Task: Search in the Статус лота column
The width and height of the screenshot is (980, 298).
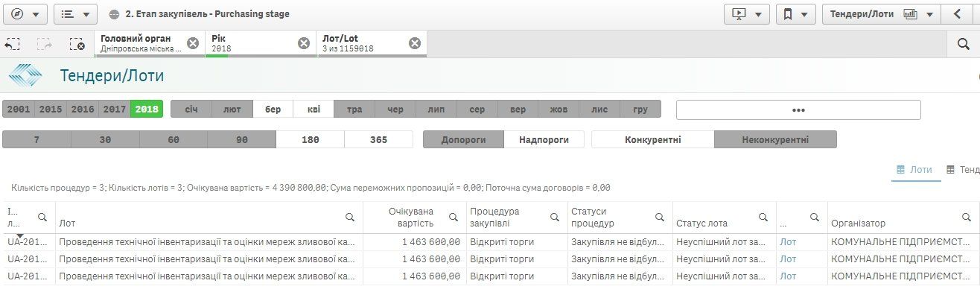Action: tap(763, 217)
